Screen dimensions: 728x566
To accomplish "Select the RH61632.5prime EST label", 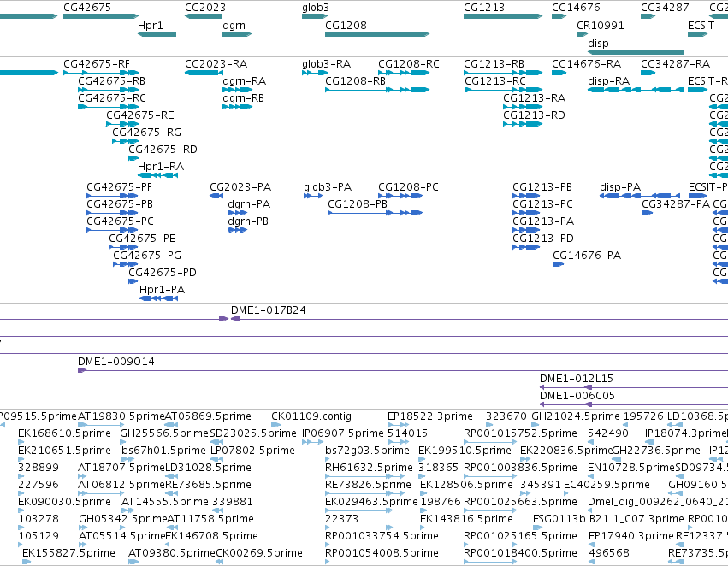I will point(369,467).
